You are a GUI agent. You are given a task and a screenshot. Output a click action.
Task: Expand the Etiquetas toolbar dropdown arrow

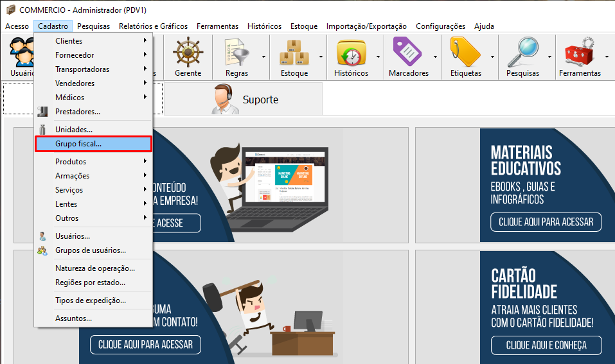click(x=492, y=56)
